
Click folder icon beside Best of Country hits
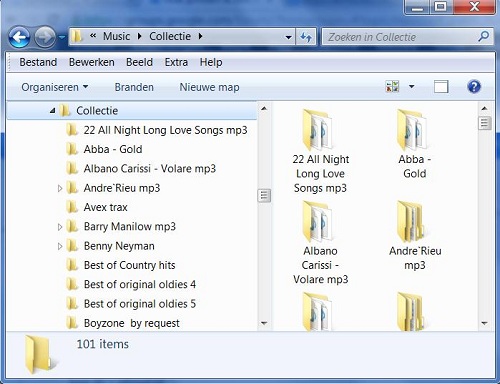tap(72, 265)
